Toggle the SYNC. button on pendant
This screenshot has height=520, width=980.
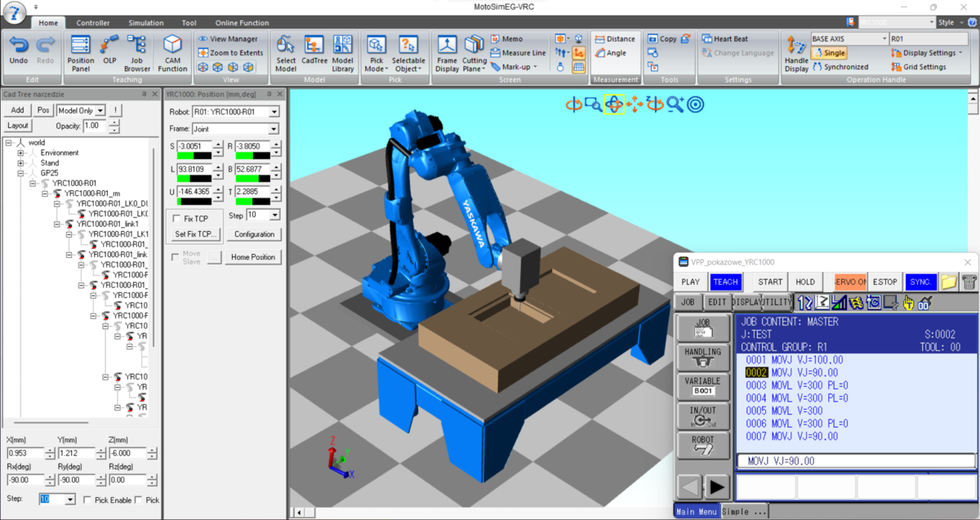pyautogui.click(x=921, y=282)
